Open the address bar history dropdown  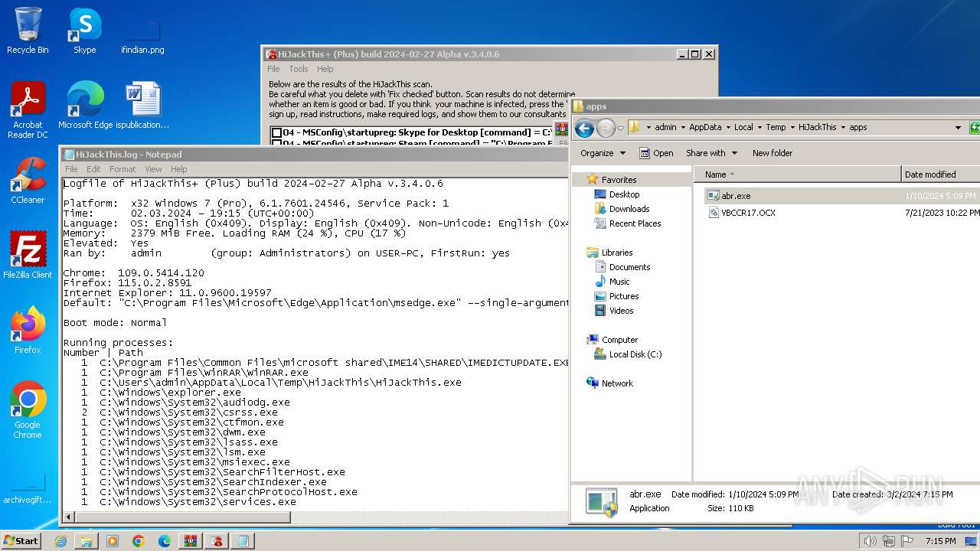[x=958, y=128]
